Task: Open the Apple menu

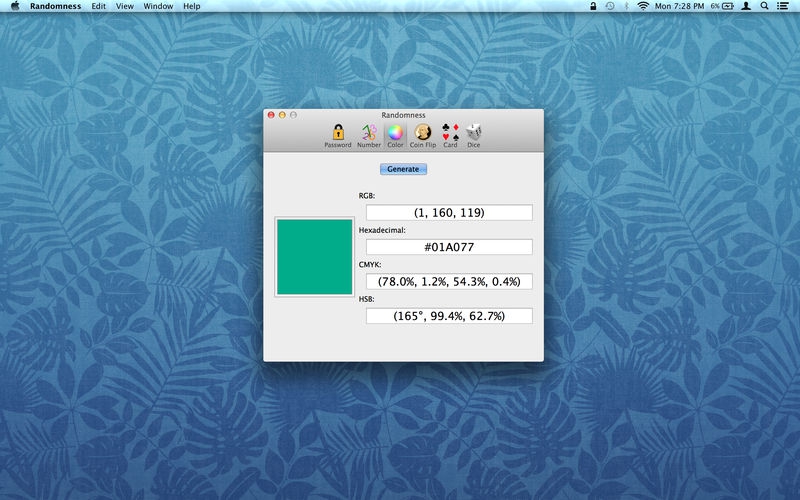Action: pyautogui.click(x=14, y=6)
